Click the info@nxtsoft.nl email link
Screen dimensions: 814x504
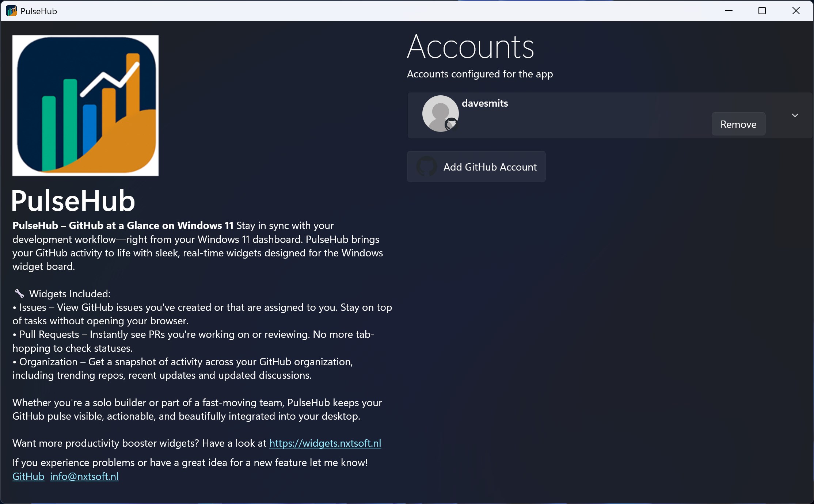84,477
